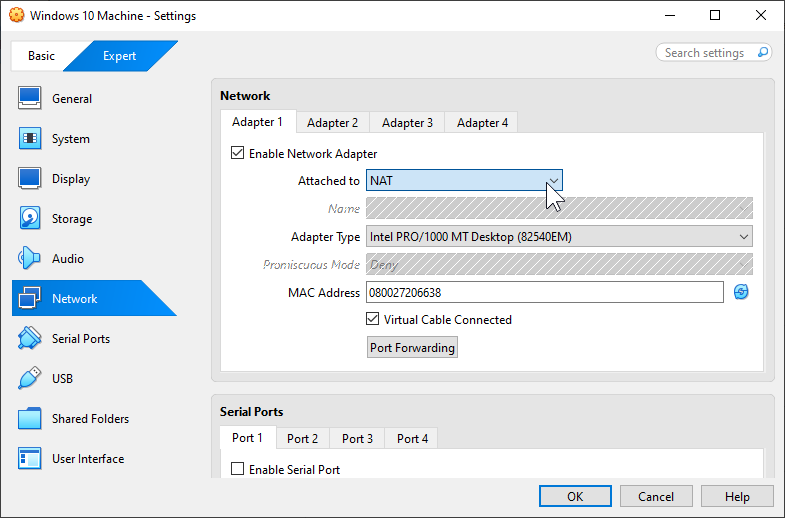Click the Port Forwarding button

412,347
